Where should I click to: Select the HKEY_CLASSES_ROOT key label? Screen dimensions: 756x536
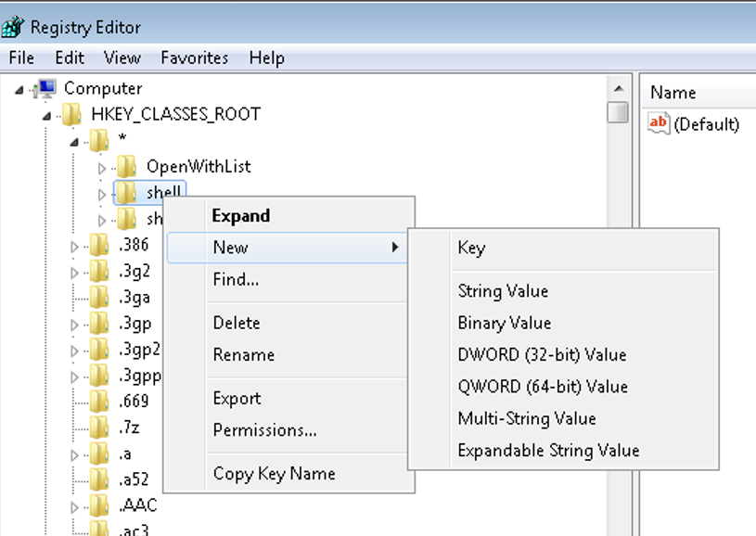176,115
